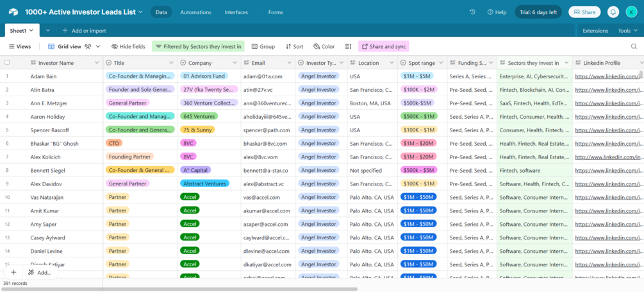Open the Color options
644x292 pixels.
tap(324, 46)
